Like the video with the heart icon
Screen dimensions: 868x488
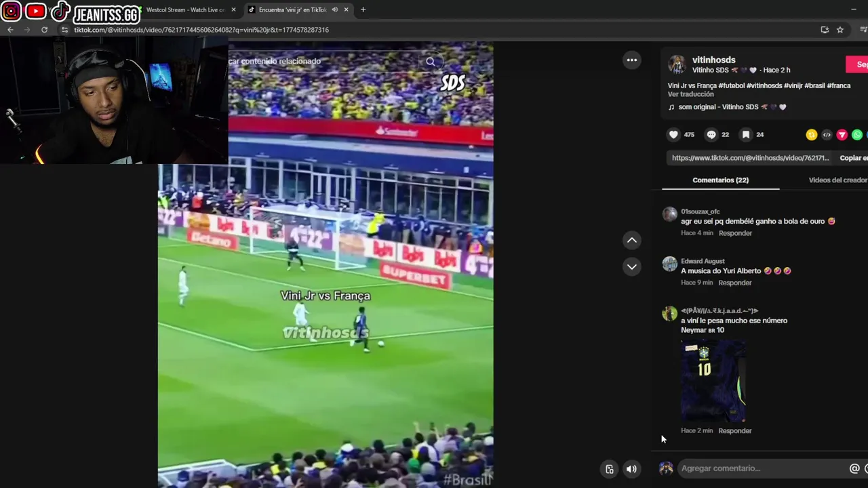click(673, 135)
